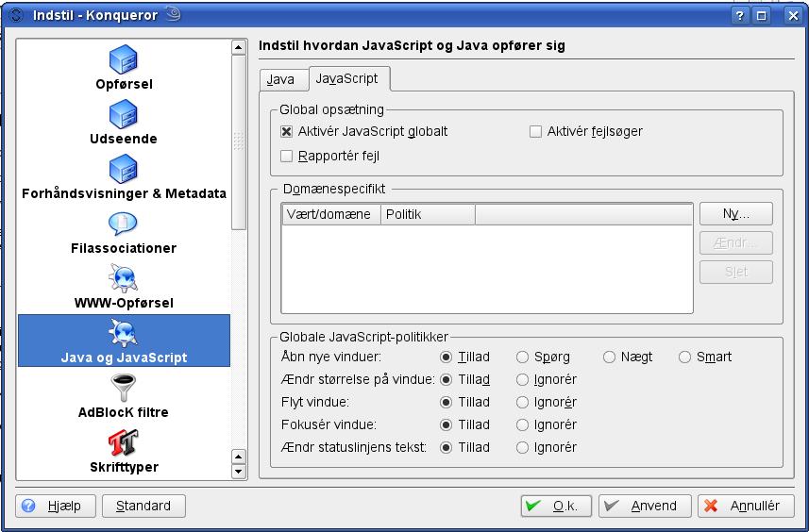Click sidebar scrollbar bottom down arrow
The image size is (809, 532).
[239, 471]
